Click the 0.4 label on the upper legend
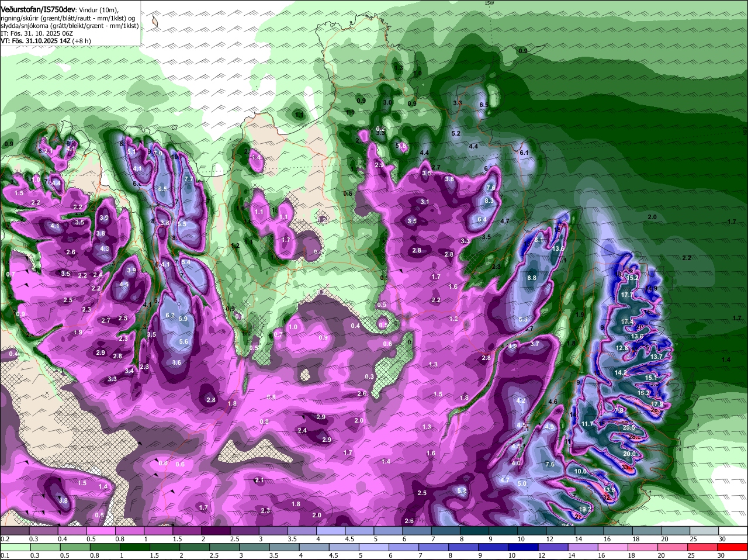Image resolution: width=748 pixels, height=560 pixels. [x=63, y=539]
